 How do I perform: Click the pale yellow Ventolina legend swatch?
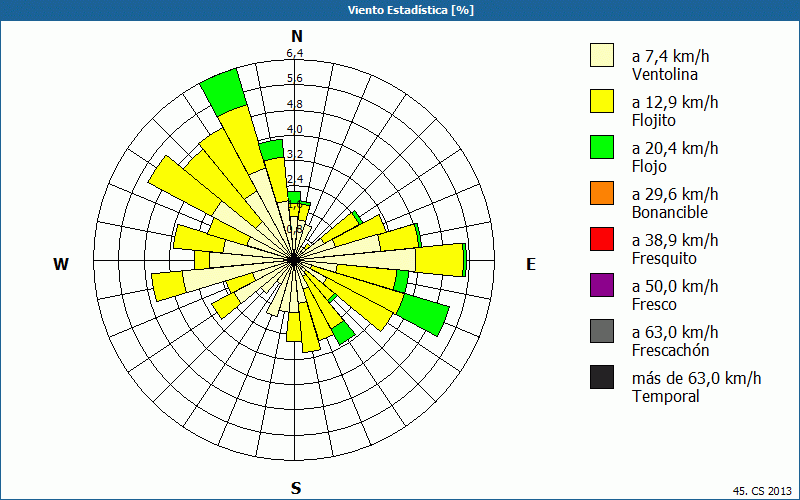click(x=602, y=55)
